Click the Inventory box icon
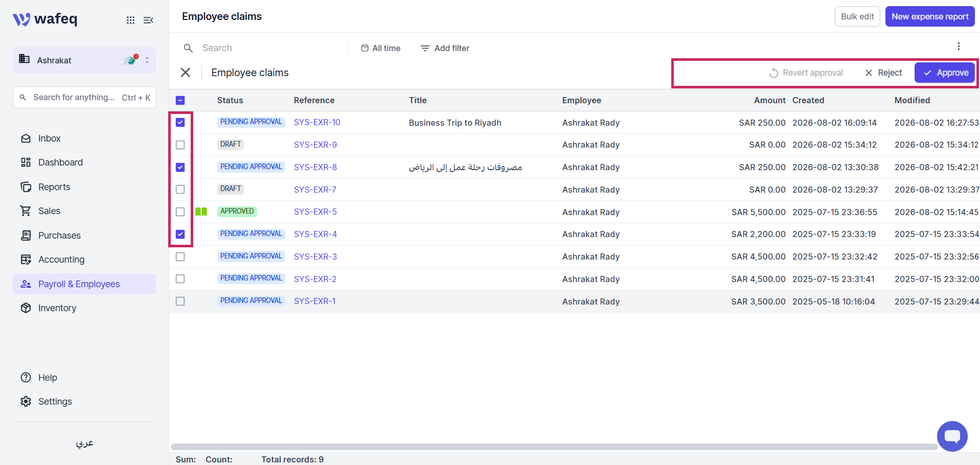 [x=26, y=308]
